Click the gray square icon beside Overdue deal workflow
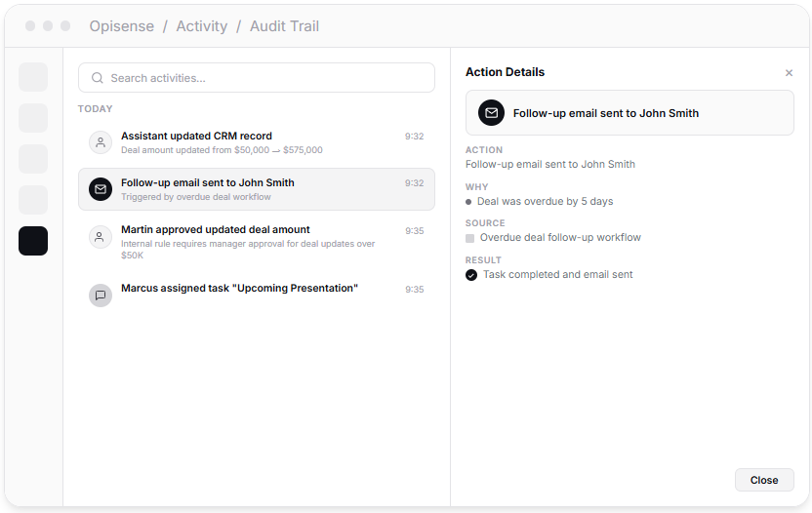 (470, 238)
